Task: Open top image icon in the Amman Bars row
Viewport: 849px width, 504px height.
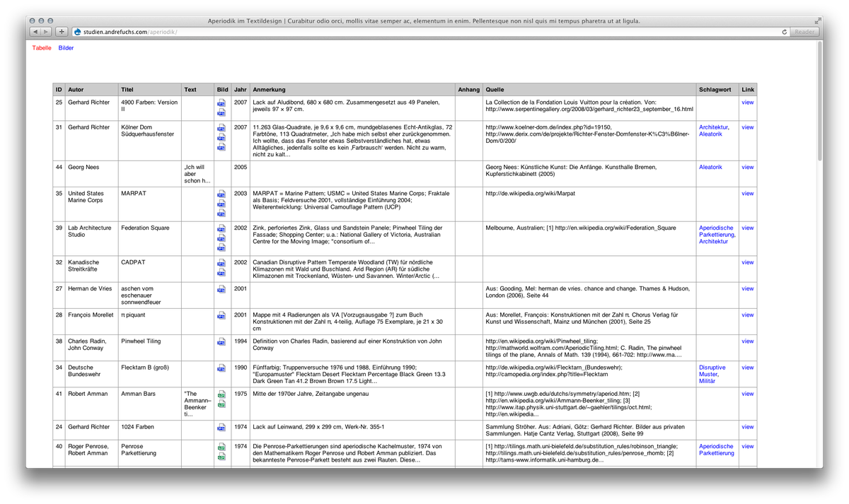Action: pos(221,394)
